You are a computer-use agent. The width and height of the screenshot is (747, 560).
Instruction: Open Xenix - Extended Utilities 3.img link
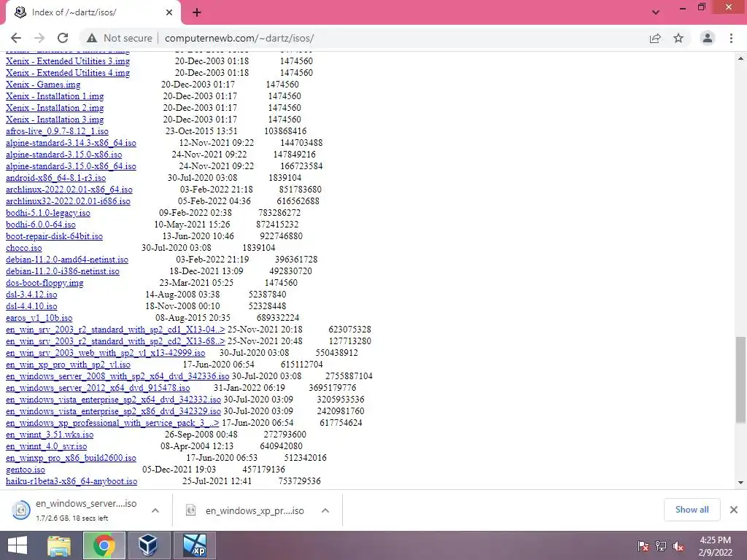(68, 61)
